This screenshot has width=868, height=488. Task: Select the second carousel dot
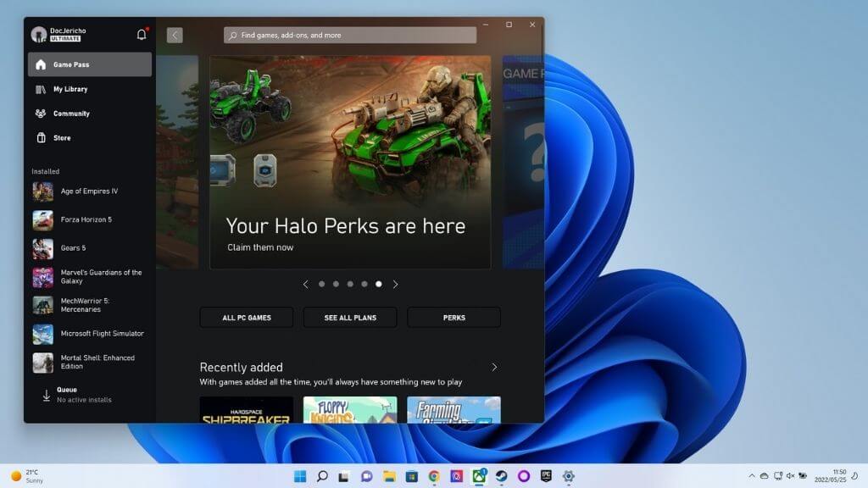point(336,284)
